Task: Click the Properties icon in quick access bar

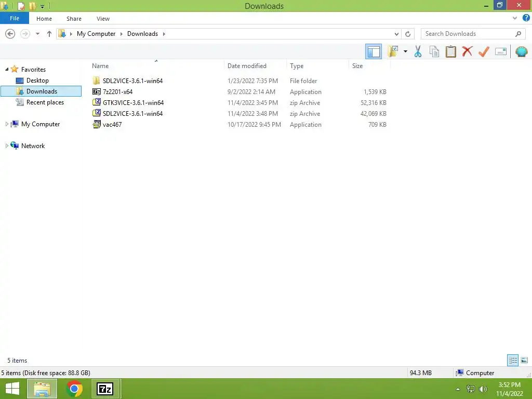Action: coord(21,6)
